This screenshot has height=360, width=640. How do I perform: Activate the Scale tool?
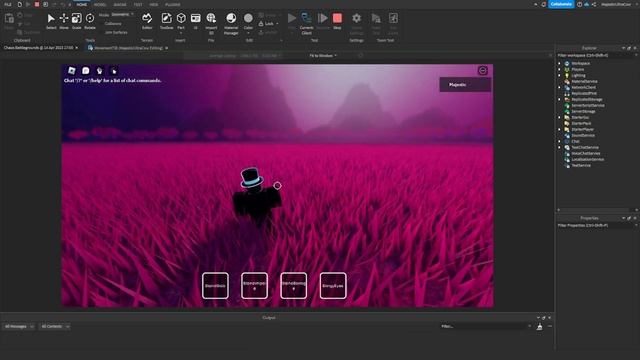pyautogui.click(x=76, y=21)
